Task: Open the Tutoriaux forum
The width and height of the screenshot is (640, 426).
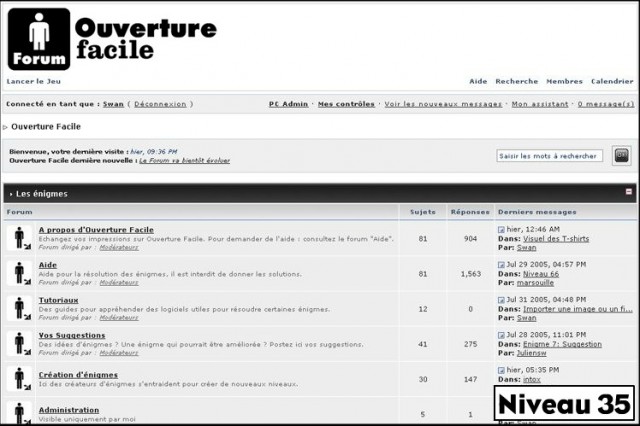Action: pyautogui.click(x=58, y=300)
